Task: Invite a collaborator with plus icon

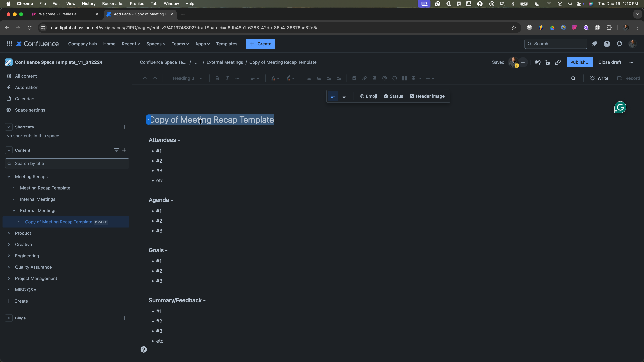Action: click(x=523, y=62)
